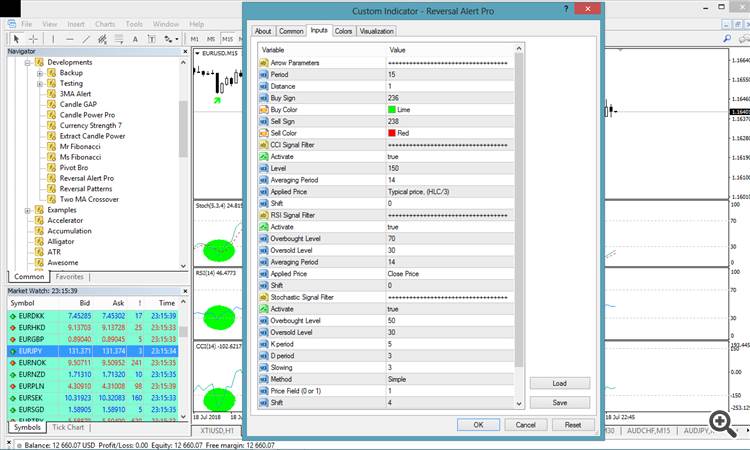Open the About tab in dialog
This screenshot has height=450, width=750.
coord(263,31)
